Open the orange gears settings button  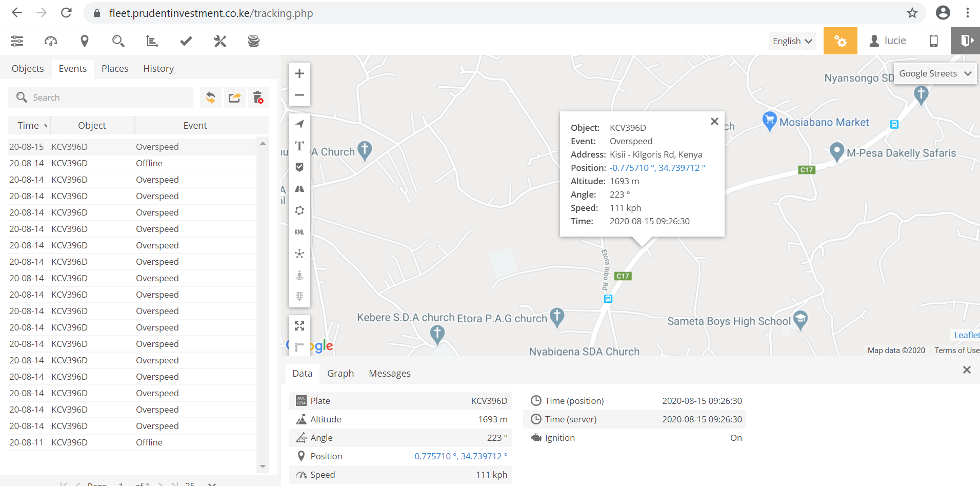click(840, 41)
